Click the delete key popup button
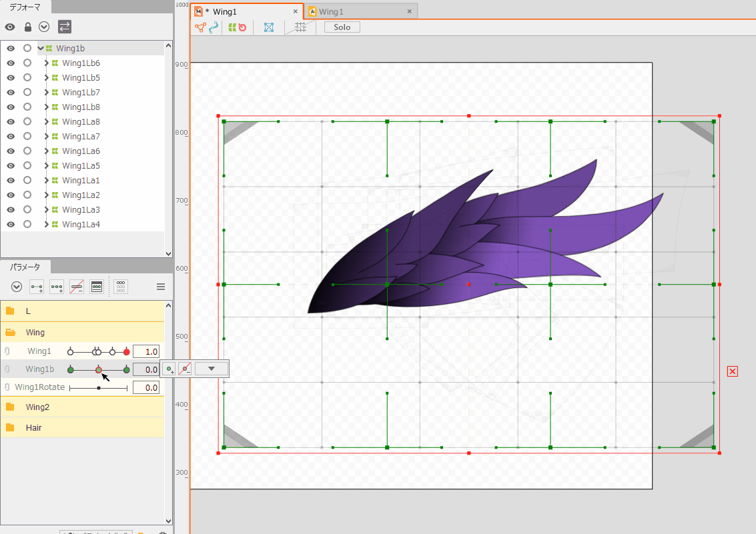Screen dimensions: 756x534 pyautogui.click(x=185, y=369)
